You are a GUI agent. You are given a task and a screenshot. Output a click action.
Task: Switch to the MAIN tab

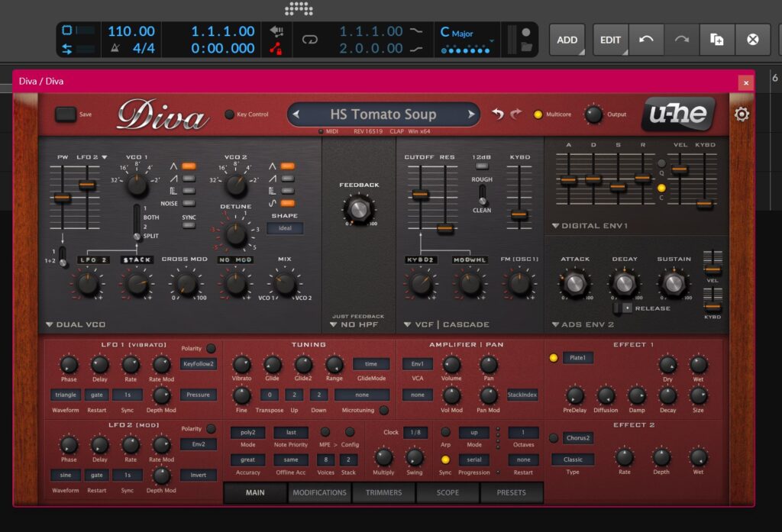(255, 492)
